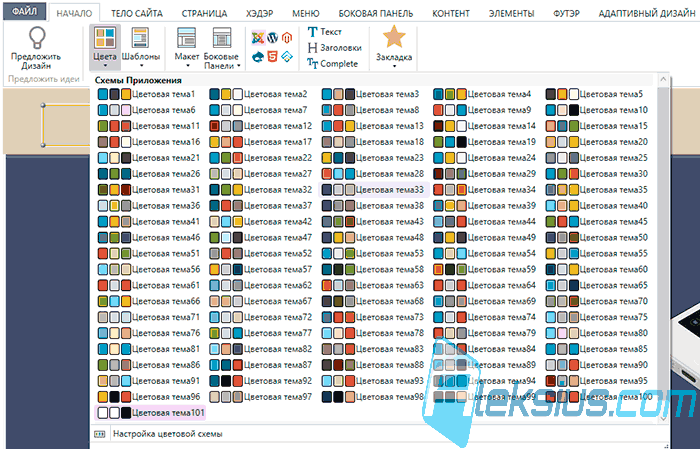Click the color list vertical scrollbar track
The width and height of the screenshot is (700, 449).
(663, 249)
